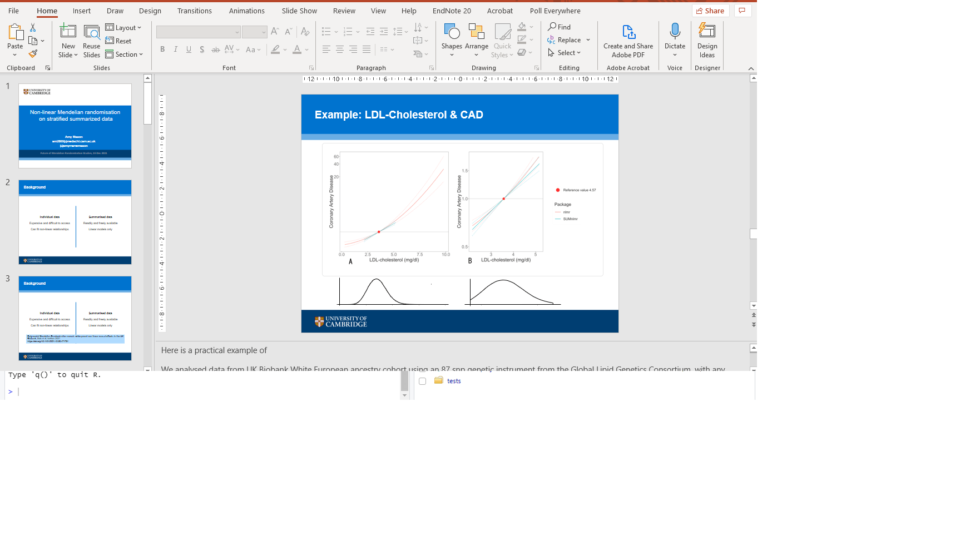Align text left
This screenshot has width=980, height=550.
pos(326,49)
